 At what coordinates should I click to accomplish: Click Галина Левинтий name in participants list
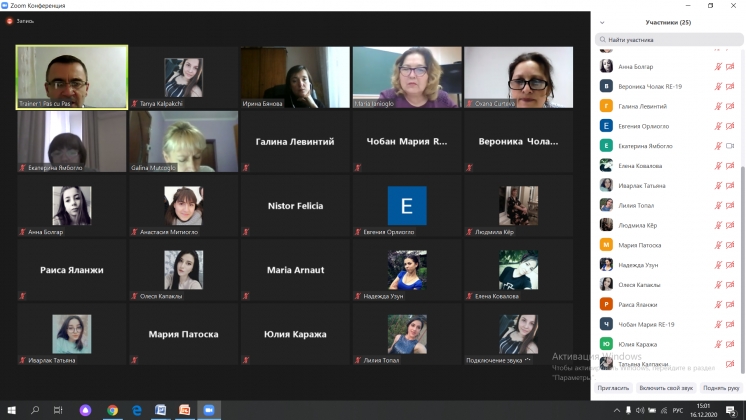click(x=642, y=106)
